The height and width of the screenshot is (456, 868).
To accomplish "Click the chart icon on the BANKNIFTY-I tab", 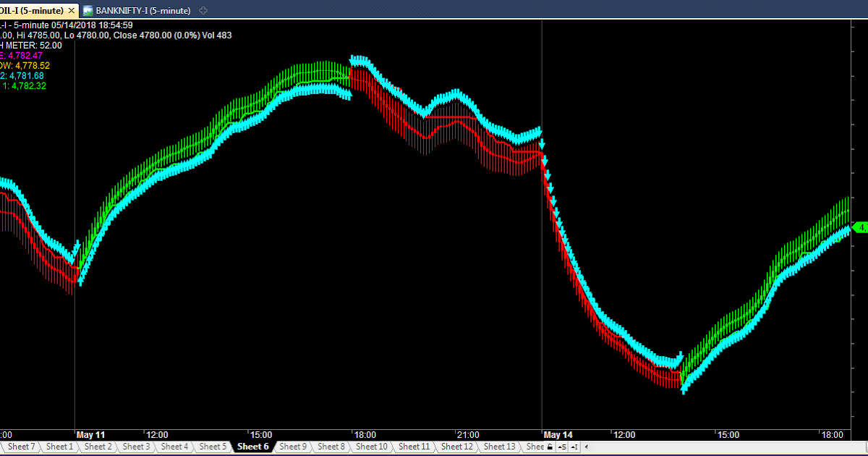I will (x=88, y=11).
